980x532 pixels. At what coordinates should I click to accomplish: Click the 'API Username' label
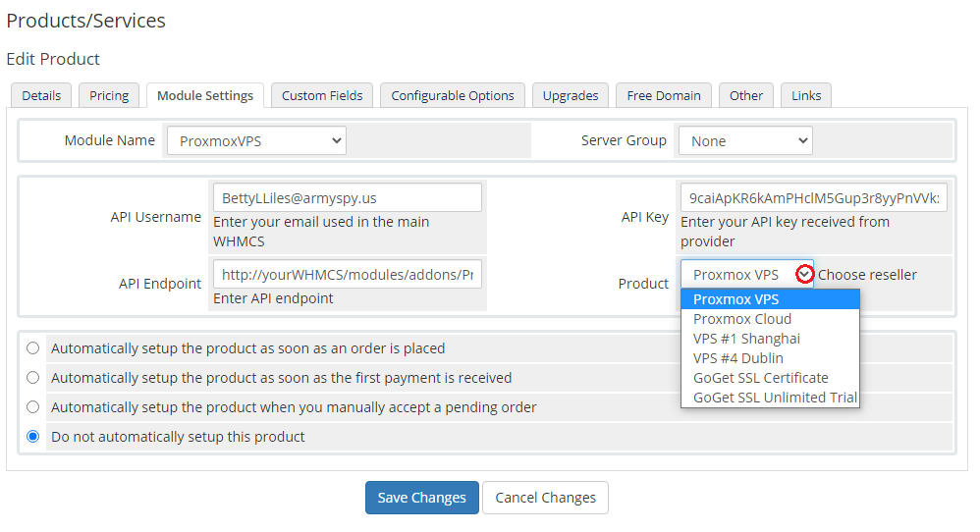point(155,217)
